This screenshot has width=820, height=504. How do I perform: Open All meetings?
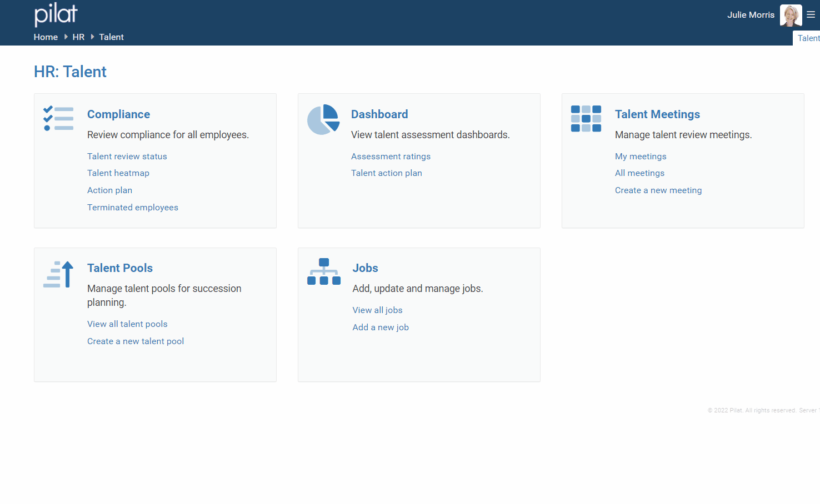click(639, 173)
